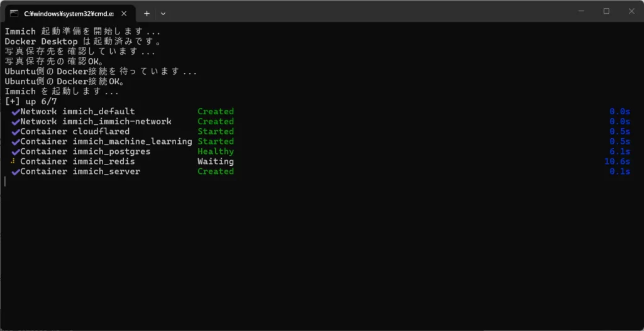
Task: Select the cmd.exe tab
Action: [x=70, y=13]
